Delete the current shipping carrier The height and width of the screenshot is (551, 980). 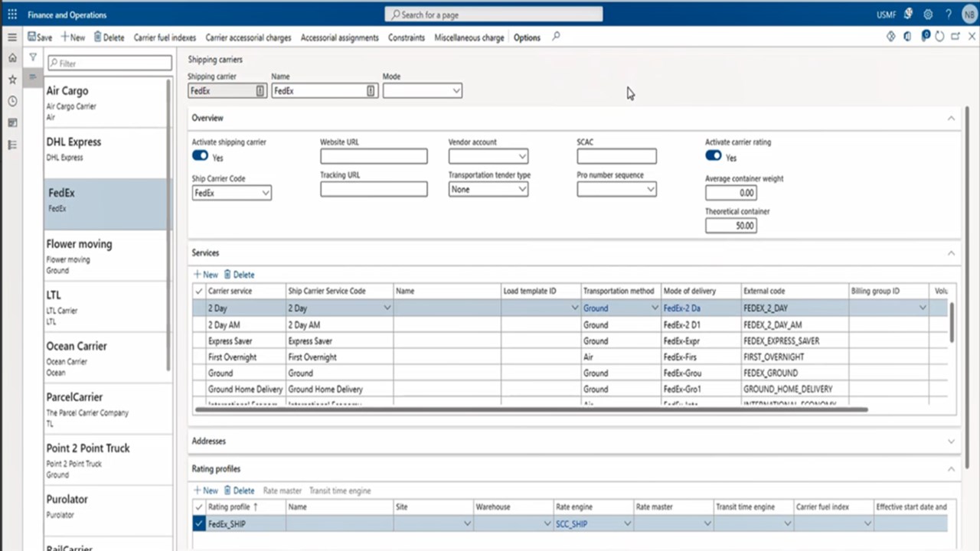point(109,37)
